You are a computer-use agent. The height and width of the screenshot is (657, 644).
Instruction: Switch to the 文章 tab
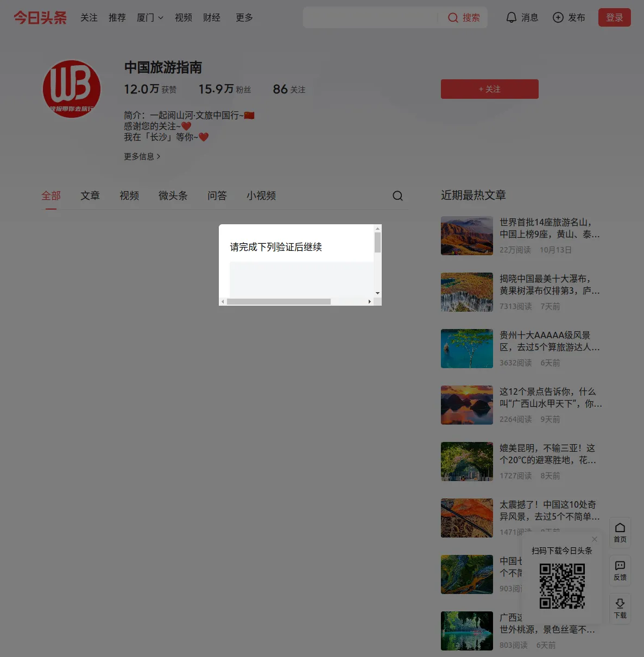(90, 195)
